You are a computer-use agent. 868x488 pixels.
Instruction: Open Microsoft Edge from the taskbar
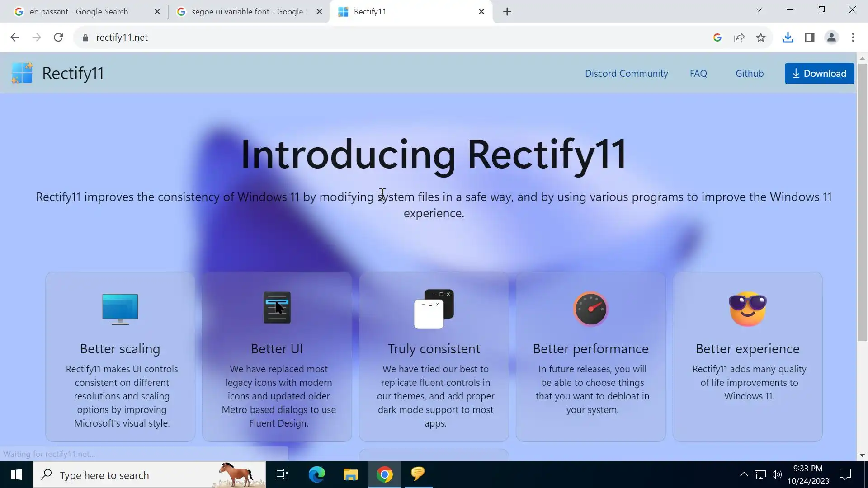pos(316,475)
